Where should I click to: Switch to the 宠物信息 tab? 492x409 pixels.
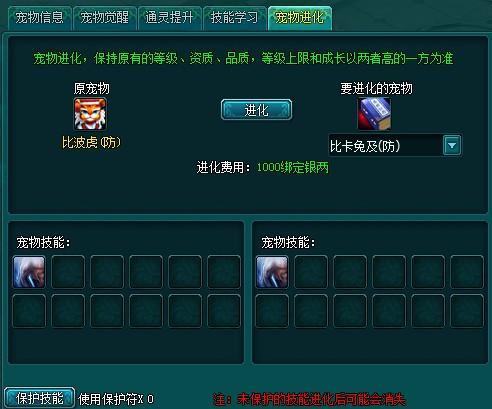(x=39, y=18)
